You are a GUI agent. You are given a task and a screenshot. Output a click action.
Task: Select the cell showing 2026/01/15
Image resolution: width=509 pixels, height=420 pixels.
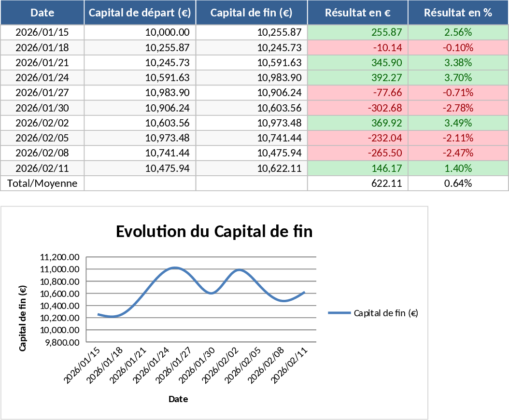[x=42, y=32]
